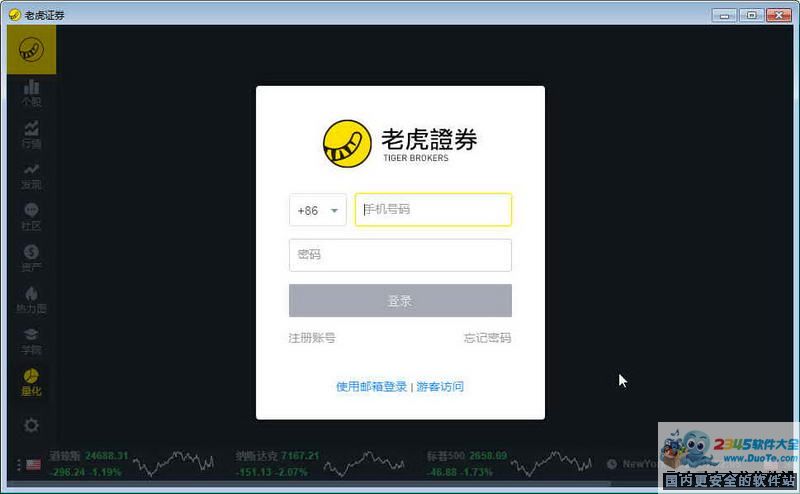Image resolution: width=800 pixels, height=494 pixels.
Task: Open the 社区 community section
Action: coord(31,217)
